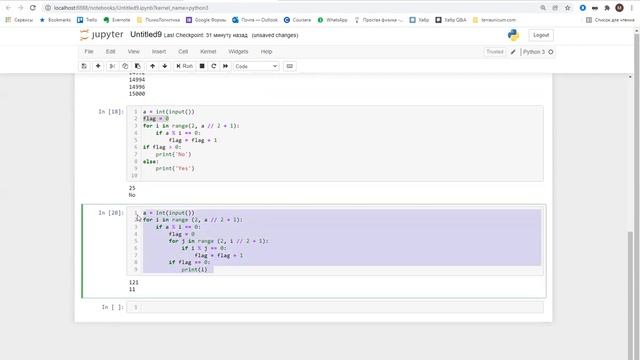The image size is (640, 360).
Task: Interrupt the kernel with stop icon
Action: tap(202, 66)
